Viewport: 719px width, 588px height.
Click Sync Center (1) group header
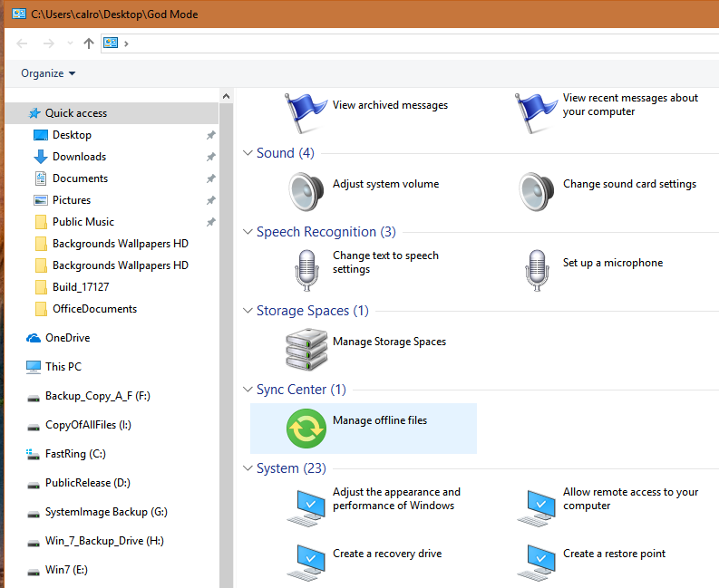click(301, 390)
